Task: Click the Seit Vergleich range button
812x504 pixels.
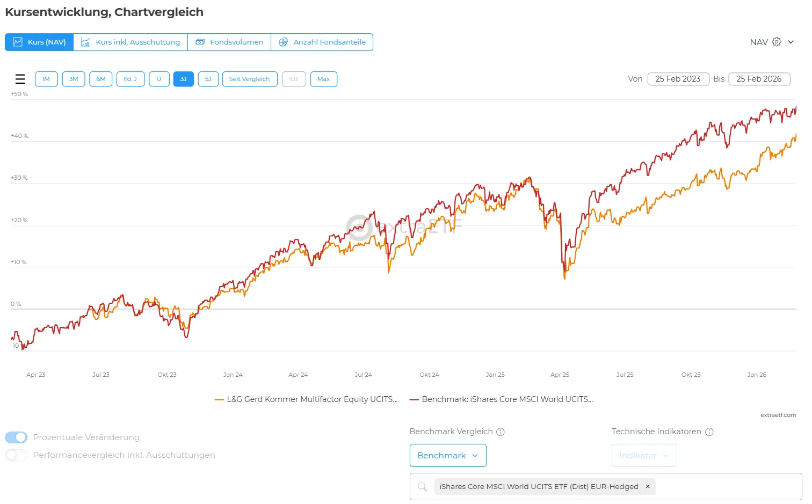Action: pos(250,79)
